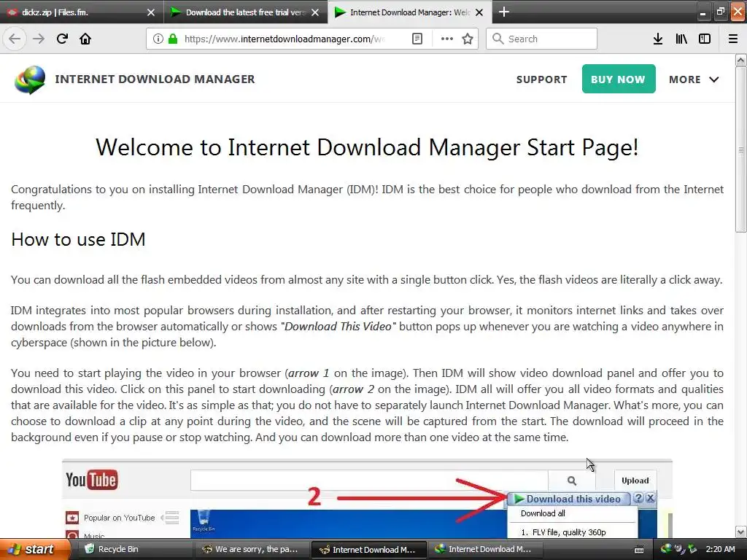
Task: Show site information icon in address bar
Action: pyautogui.click(x=158, y=39)
